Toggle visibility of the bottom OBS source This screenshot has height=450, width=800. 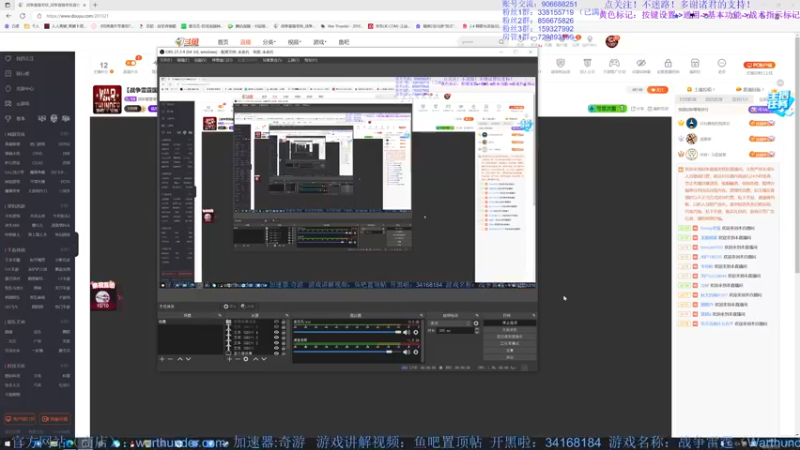coord(277,353)
